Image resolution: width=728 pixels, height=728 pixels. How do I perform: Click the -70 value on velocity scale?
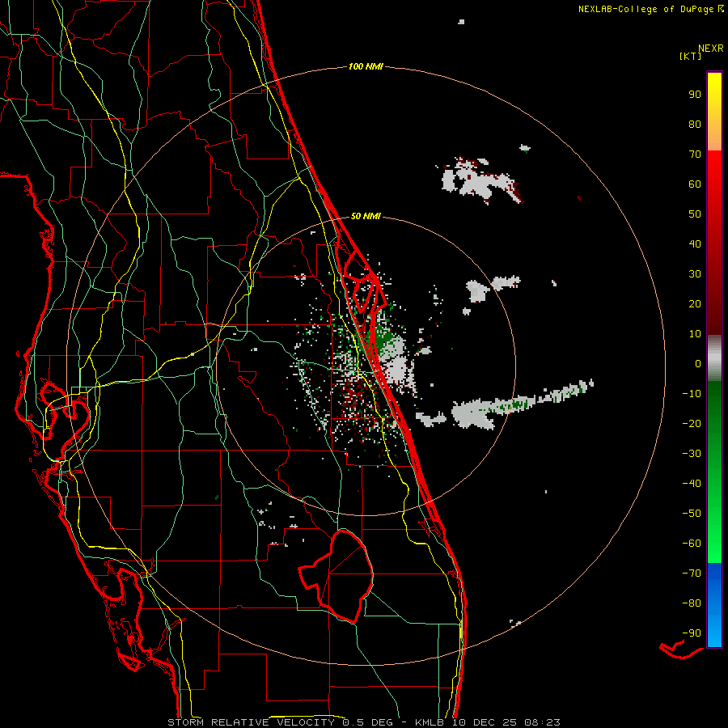pyautogui.click(x=692, y=574)
